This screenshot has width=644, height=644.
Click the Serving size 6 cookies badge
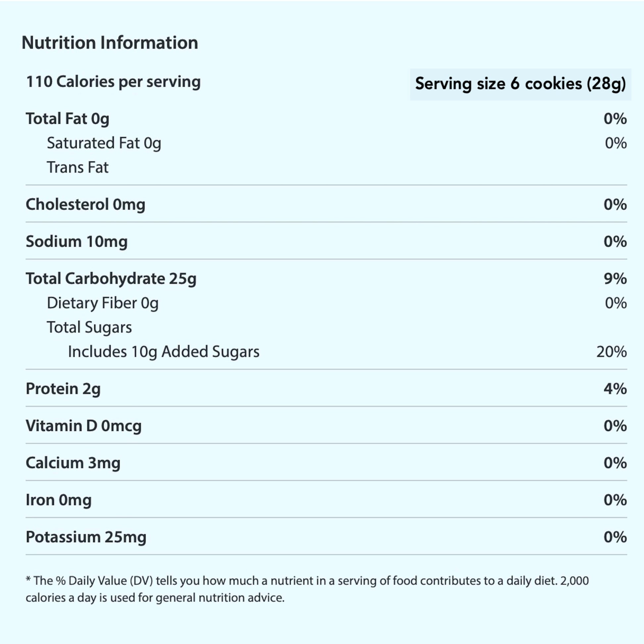[520, 84]
